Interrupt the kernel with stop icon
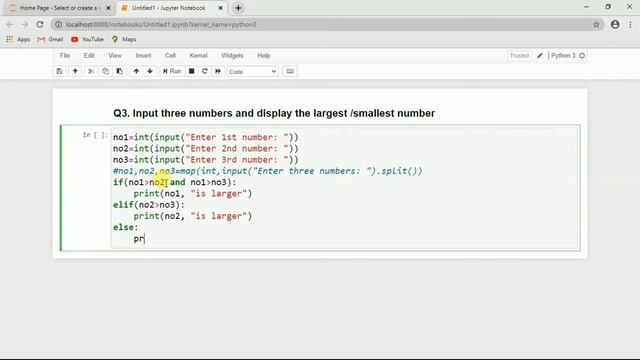The image size is (640, 360). (x=191, y=71)
